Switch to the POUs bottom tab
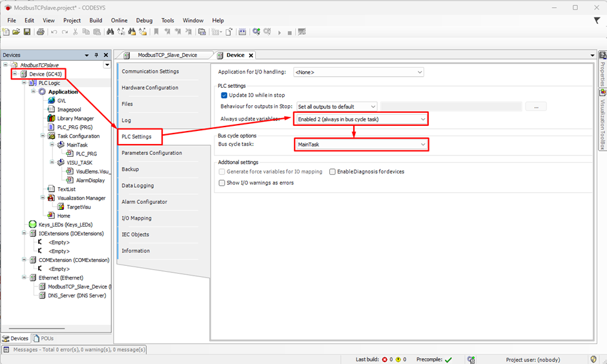Screen dimensions: 607x364 (43, 338)
